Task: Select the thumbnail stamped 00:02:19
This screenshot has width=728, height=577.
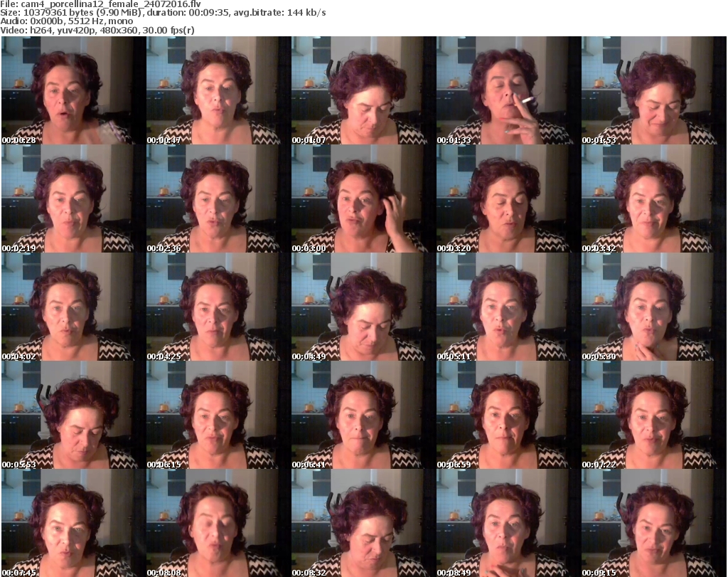Action: 73,198
